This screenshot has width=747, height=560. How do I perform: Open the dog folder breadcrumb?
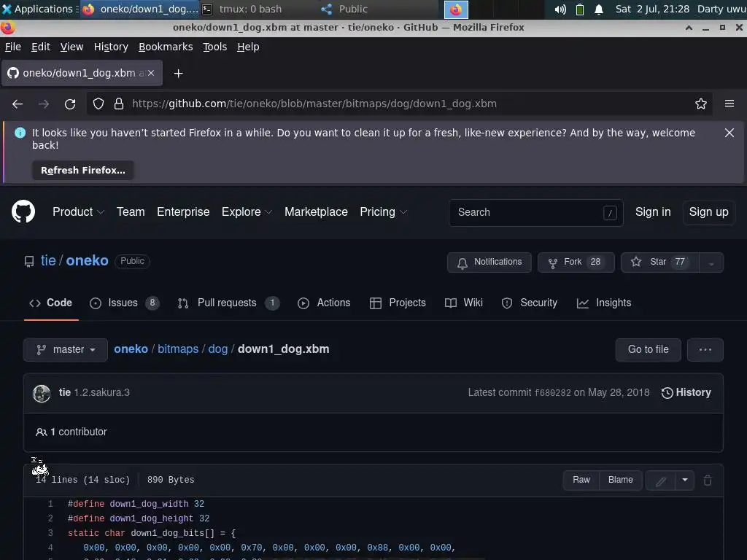(x=217, y=349)
